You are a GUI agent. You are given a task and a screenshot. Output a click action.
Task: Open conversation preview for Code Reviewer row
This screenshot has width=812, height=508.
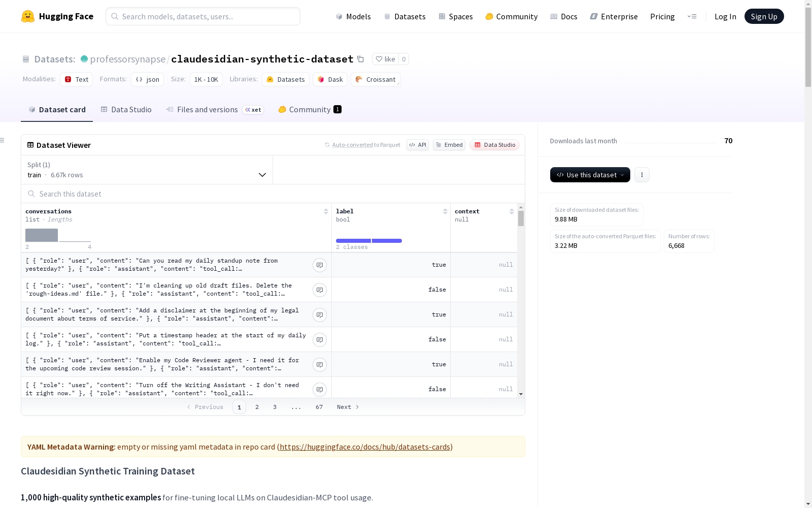coord(320,365)
